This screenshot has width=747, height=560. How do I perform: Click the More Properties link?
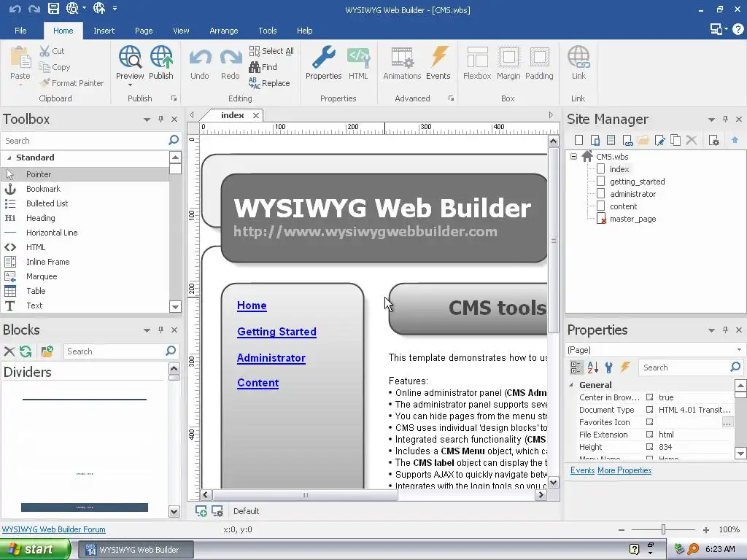[x=624, y=470]
